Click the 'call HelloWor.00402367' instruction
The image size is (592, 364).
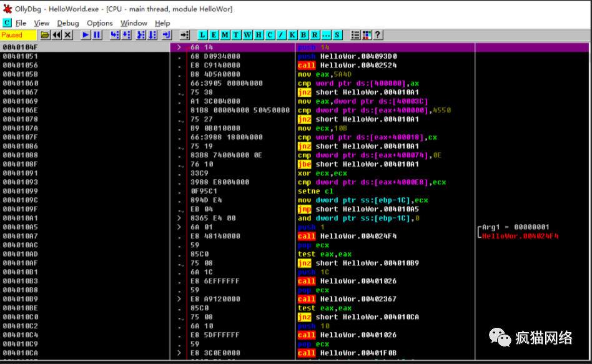[x=347, y=299]
